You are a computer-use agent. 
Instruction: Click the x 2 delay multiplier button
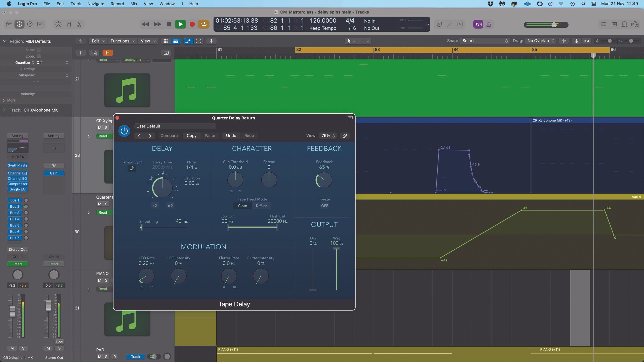coord(170,206)
